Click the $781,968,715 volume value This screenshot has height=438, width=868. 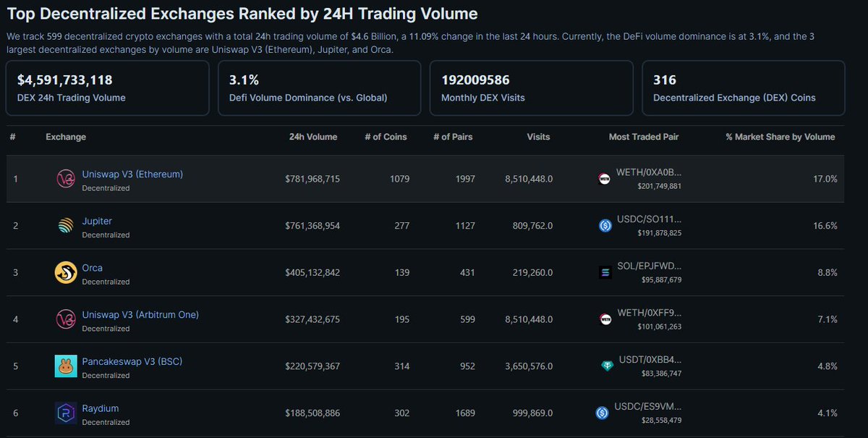click(312, 179)
